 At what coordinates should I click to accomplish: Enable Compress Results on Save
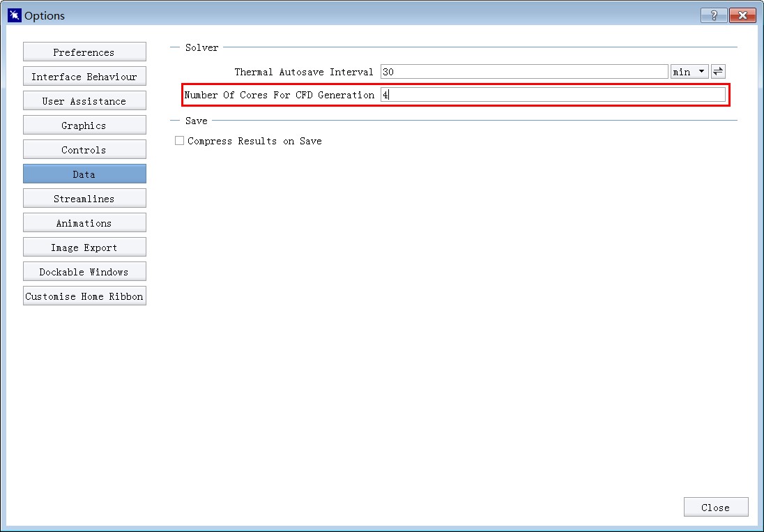pyautogui.click(x=180, y=141)
